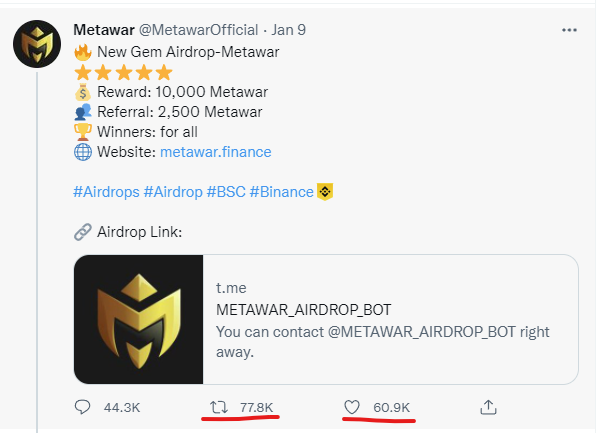Image resolution: width=600 pixels, height=433 pixels.
Task: Click the #Binance hashtag
Action: 281,192
